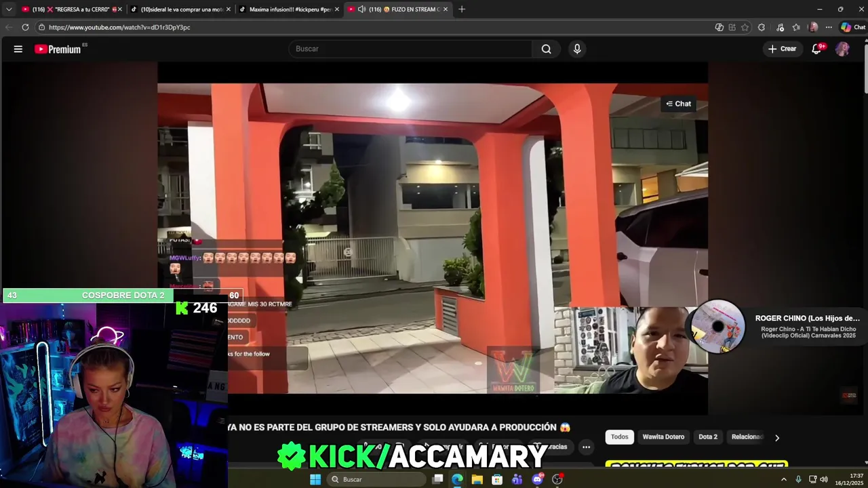Open the YouTube account avatar menu

click(842, 49)
